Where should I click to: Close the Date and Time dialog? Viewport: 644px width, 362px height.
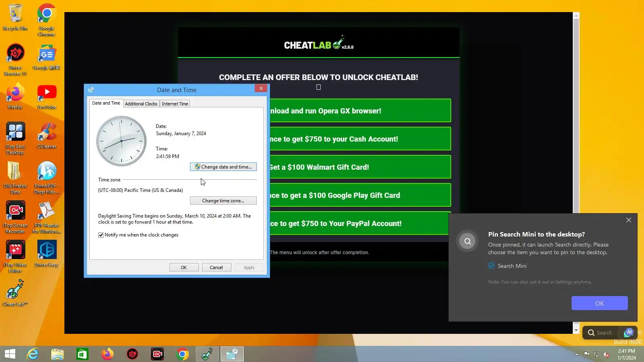click(x=261, y=88)
